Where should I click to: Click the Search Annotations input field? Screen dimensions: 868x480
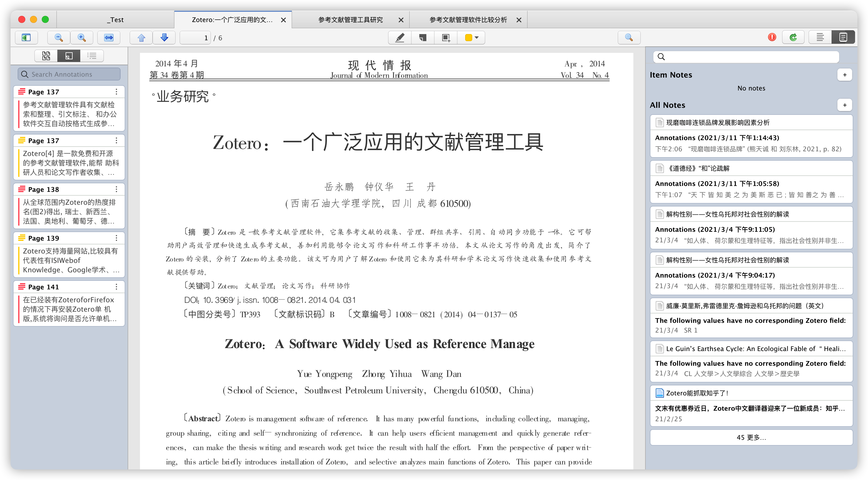tap(69, 74)
